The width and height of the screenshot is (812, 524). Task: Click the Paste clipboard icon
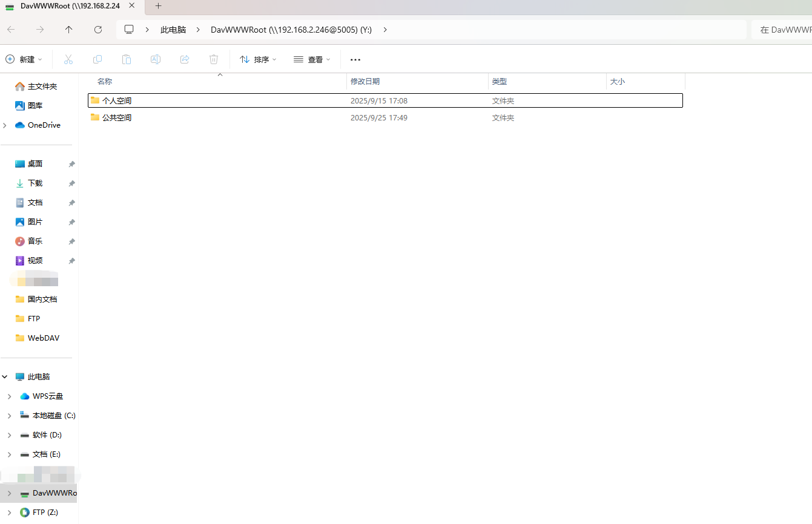pyautogui.click(x=127, y=59)
